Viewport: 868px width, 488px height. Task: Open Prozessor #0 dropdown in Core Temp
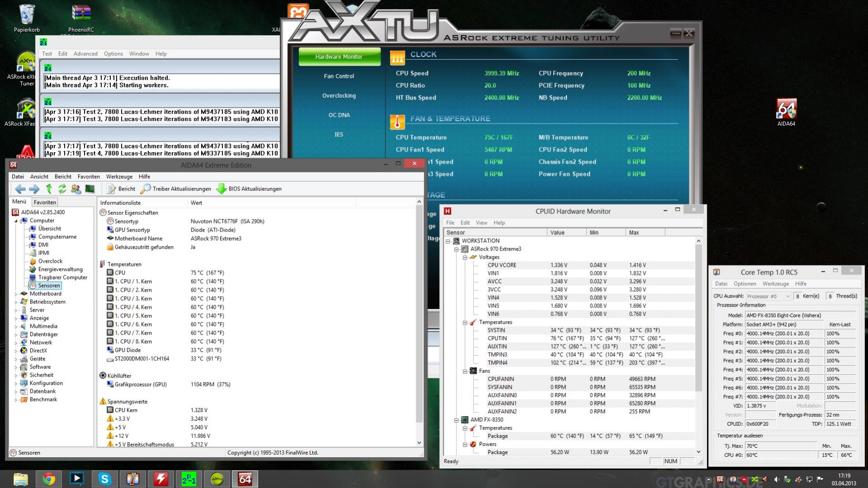(x=768, y=296)
